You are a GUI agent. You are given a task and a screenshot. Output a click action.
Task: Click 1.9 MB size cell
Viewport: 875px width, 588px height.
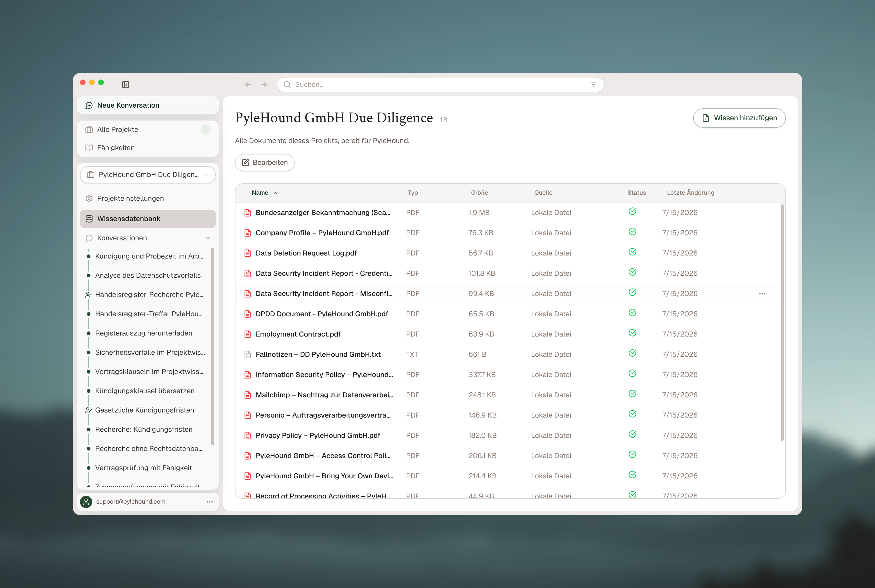[479, 213]
